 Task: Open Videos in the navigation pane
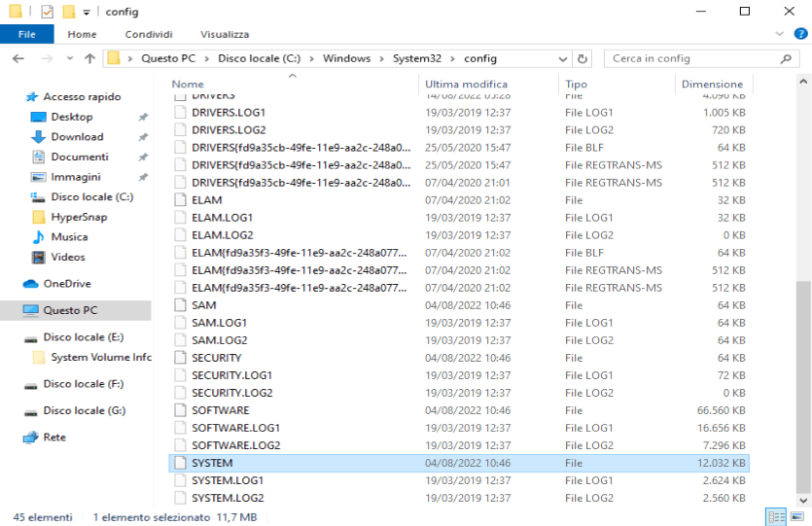[68, 258]
